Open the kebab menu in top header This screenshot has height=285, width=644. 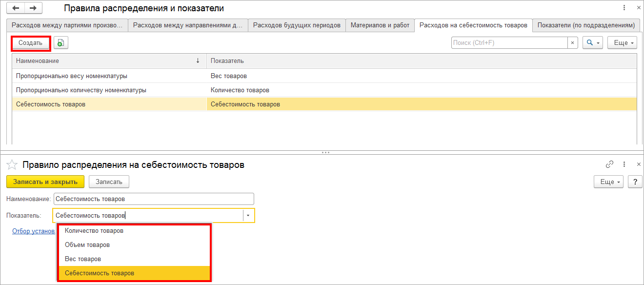624,8
